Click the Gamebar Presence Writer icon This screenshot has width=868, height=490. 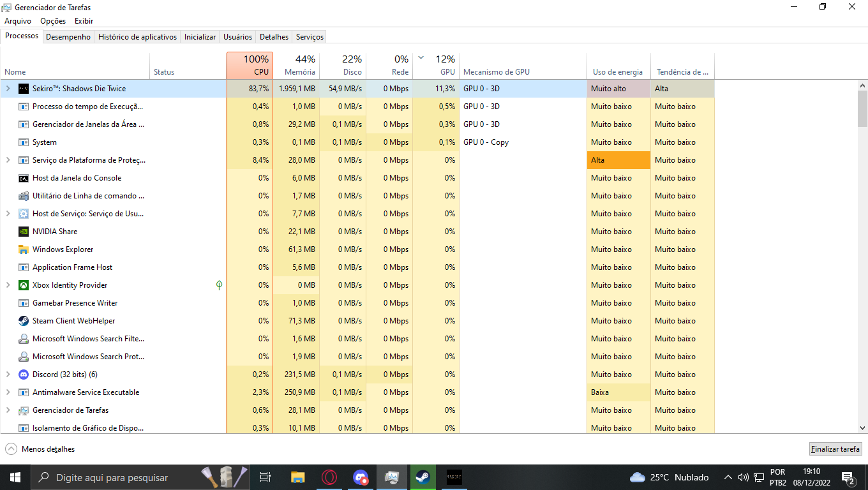click(x=24, y=303)
